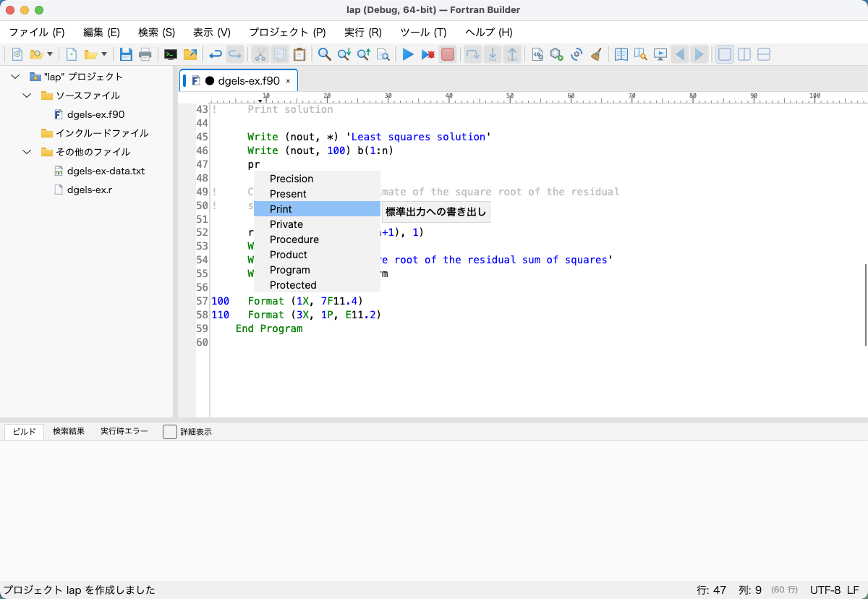Collapse the "lap" プロジェクト tree node
Viewport: 868px width, 599px height.
pos(14,77)
